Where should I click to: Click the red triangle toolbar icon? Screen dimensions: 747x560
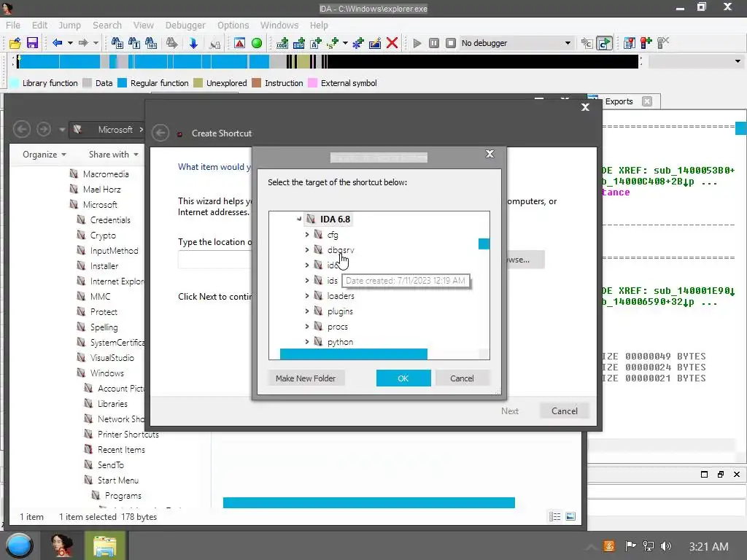point(239,43)
